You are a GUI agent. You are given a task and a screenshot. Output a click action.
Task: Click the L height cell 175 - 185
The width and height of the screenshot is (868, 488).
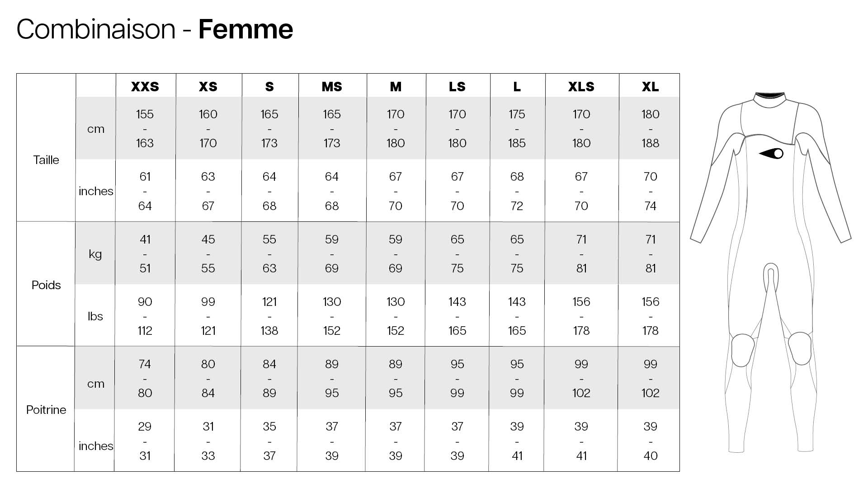[517, 129]
